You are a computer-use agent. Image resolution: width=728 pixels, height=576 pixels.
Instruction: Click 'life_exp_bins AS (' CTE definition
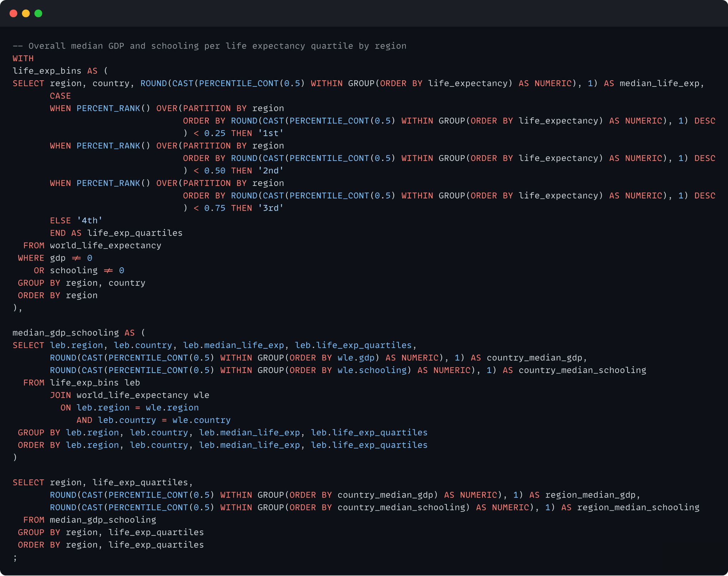coord(60,71)
